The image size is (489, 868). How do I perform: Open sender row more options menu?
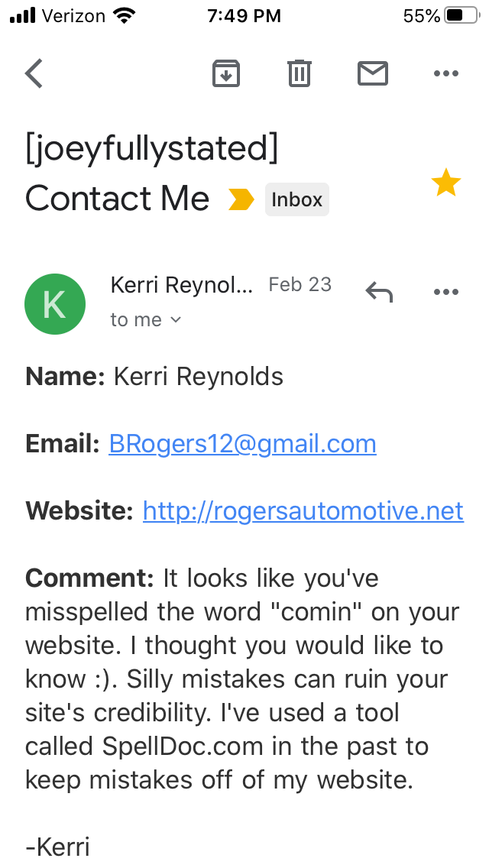pyautogui.click(x=445, y=291)
